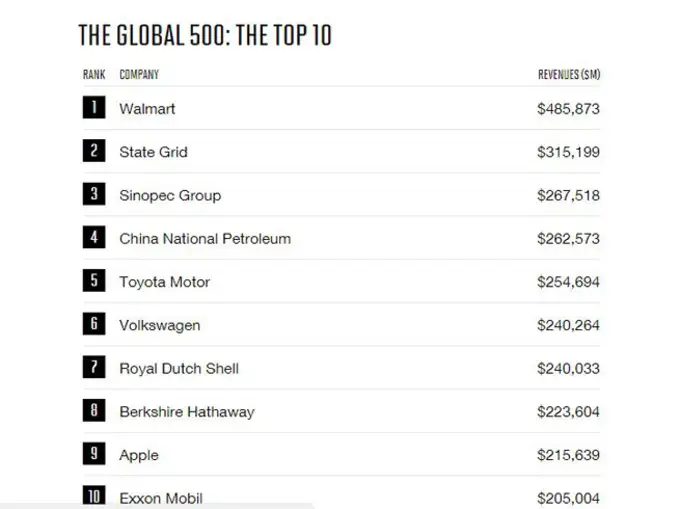Viewport: 680px width, 509px height.
Task: Open the Walmart company link
Action: pyautogui.click(x=147, y=108)
